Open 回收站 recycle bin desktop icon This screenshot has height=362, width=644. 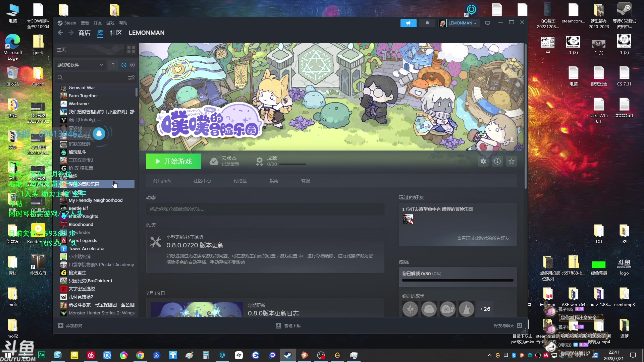[13, 76]
